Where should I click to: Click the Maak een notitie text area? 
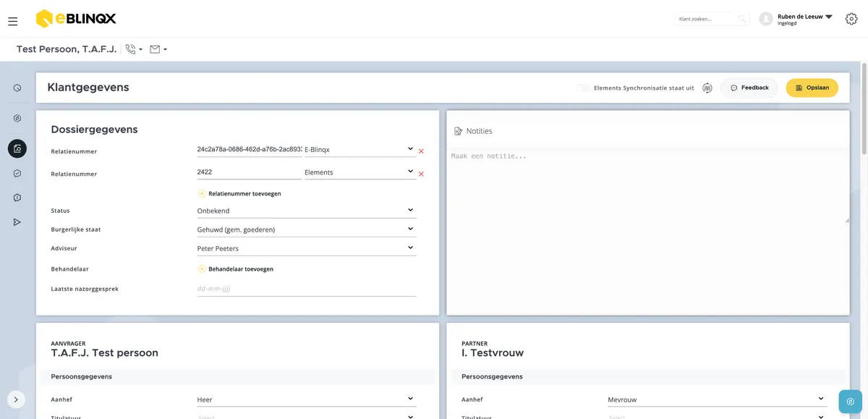(x=648, y=186)
